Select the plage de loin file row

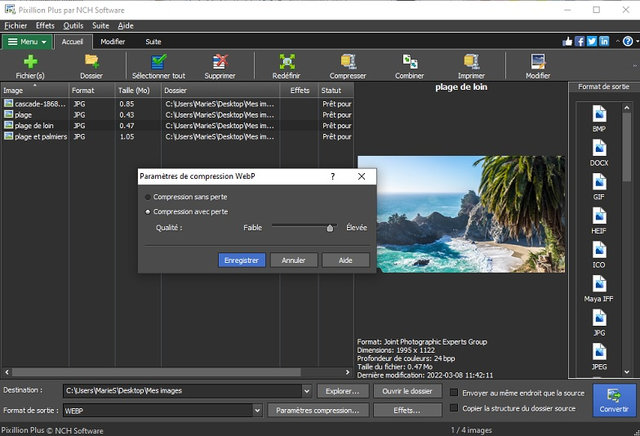tap(177, 126)
